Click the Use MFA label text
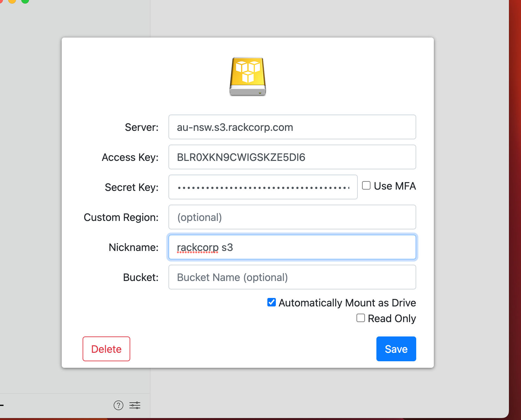 (x=395, y=186)
